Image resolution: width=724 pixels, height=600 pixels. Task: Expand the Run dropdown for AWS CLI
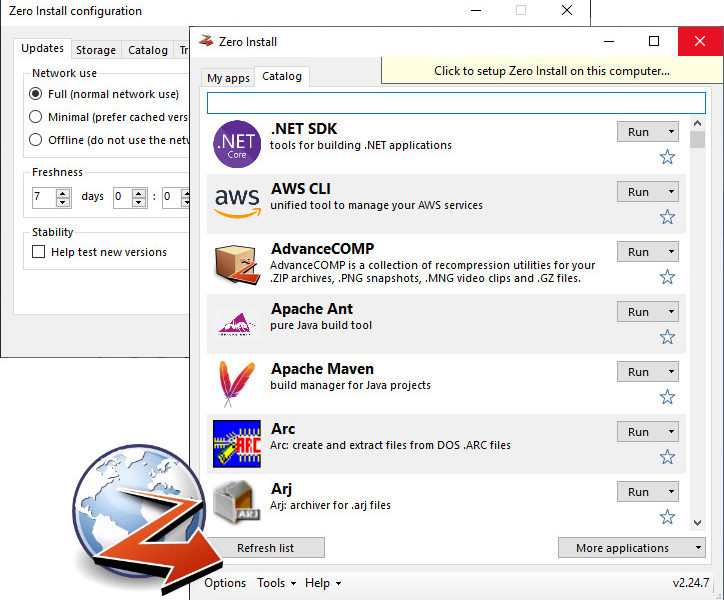(671, 192)
